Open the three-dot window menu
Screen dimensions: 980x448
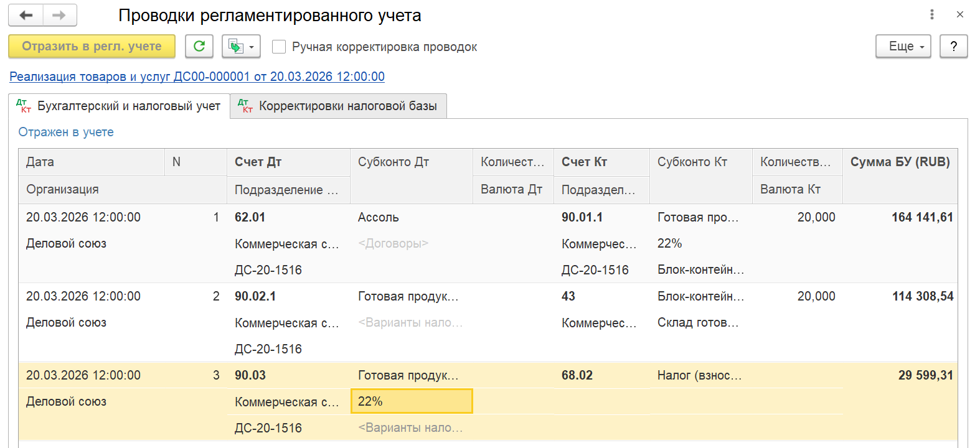(x=931, y=14)
